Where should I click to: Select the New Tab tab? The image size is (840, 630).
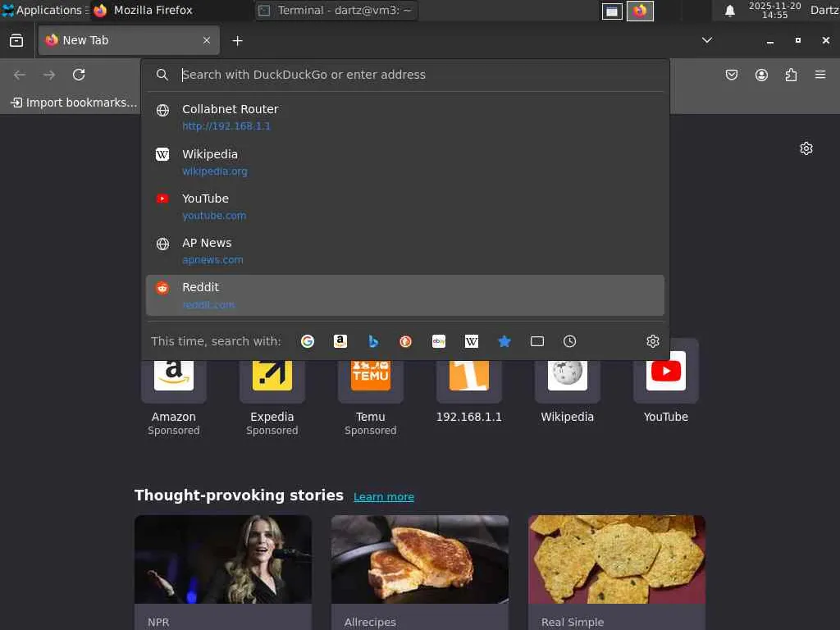(129, 40)
